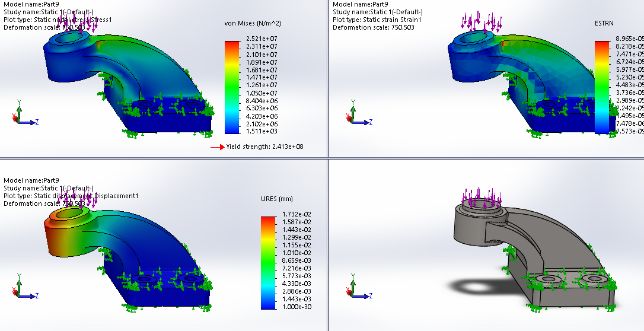Select the purple force arrows on the strain plot
644x331 pixels.
click(482, 21)
